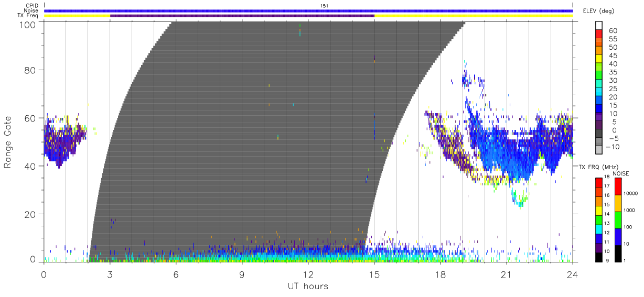Viewport: 644px width, 297px height.
Task: Click '13' label on TX FRQ colorbar
Action: coord(607,223)
